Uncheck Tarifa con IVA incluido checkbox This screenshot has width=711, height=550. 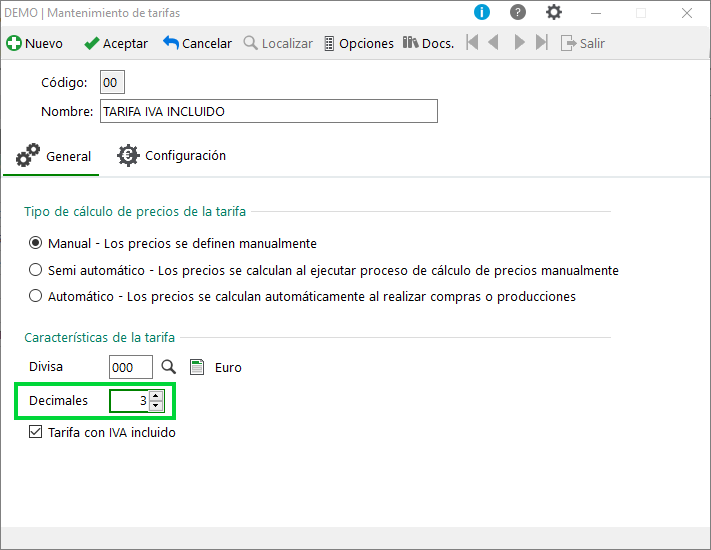pos(35,432)
